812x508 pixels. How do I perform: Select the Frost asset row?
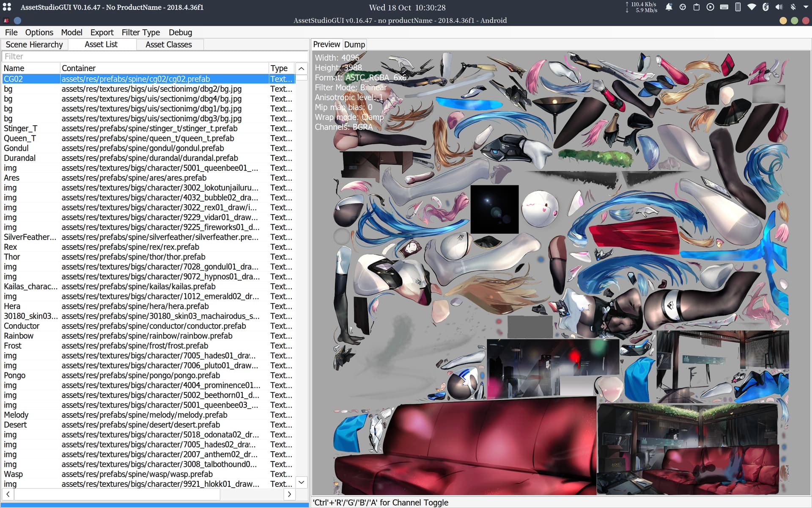148,345
